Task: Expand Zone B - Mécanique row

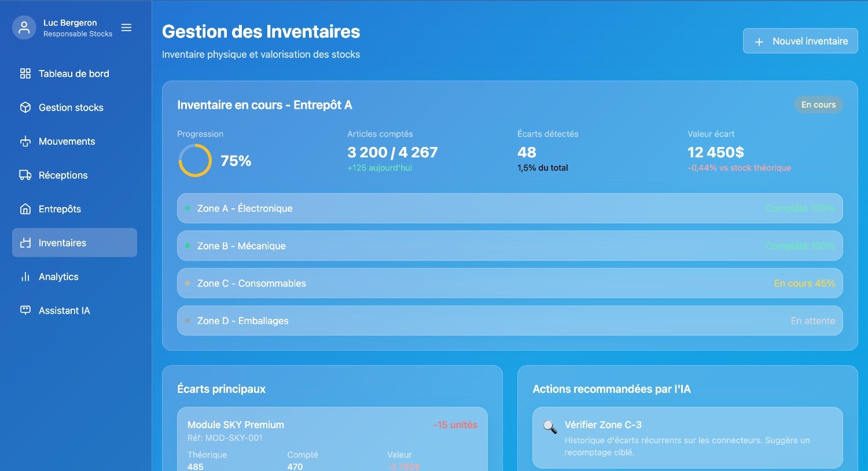Action: [x=509, y=246]
